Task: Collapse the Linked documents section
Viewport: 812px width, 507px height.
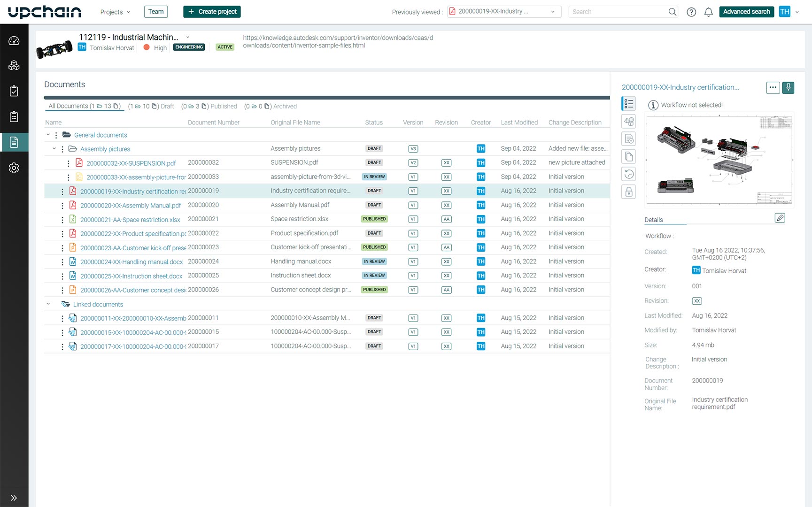Action: pyautogui.click(x=48, y=304)
